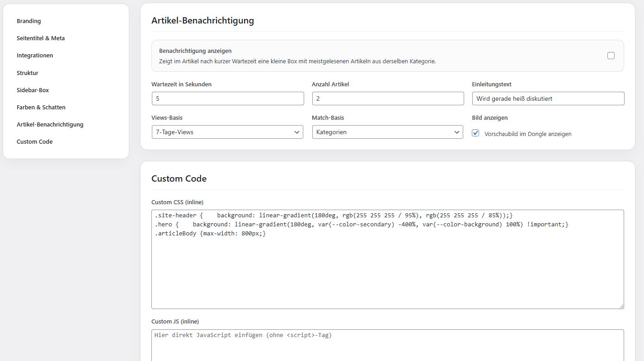Focus the Wartezeit in Sekunden field
Screen dimensions: 644x361
[x=227, y=98]
